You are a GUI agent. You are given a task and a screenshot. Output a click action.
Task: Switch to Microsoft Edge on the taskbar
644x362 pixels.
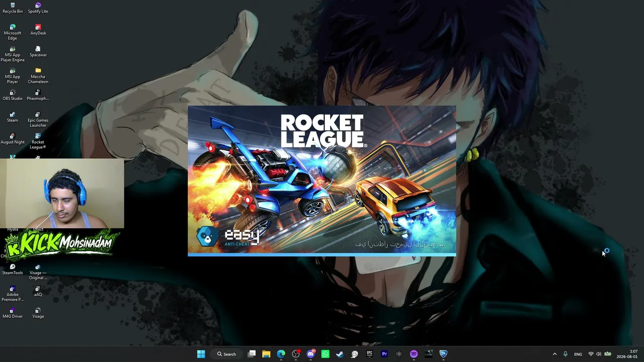281,354
